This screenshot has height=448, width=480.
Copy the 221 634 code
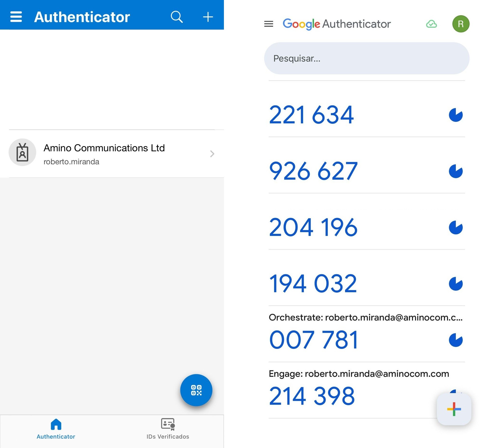[x=311, y=115]
